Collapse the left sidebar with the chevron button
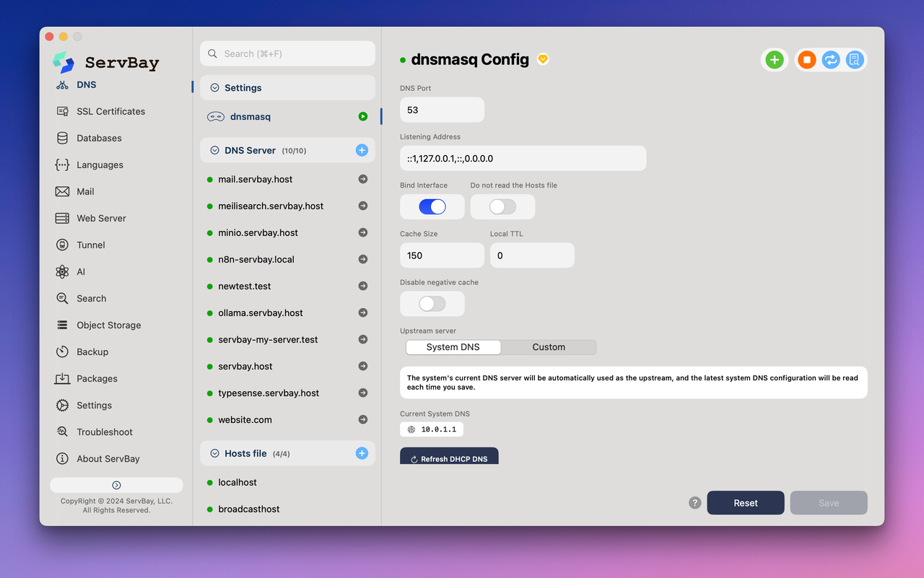Viewport: 924px width, 578px height. coord(116,485)
